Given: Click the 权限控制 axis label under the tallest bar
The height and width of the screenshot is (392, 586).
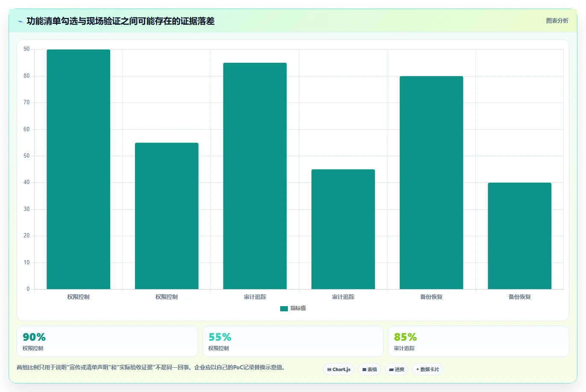Looking at the screenshot, I should coord(79,297).
